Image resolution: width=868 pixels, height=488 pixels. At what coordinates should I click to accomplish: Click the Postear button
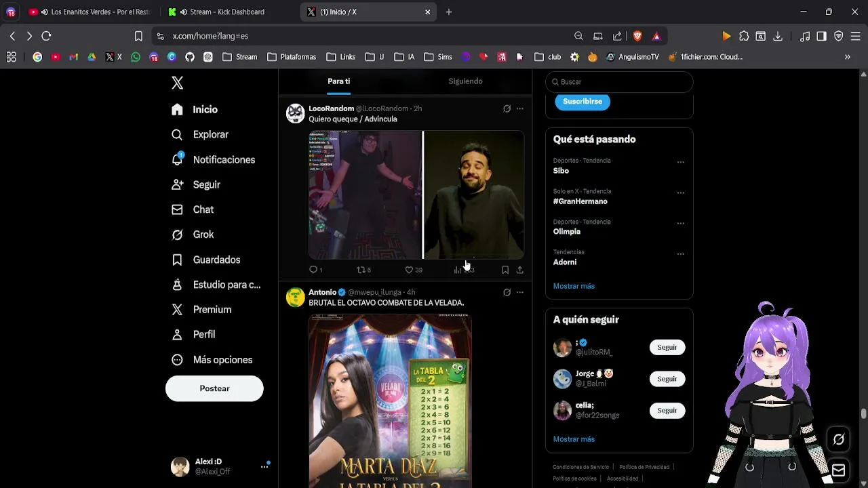[x=214, y=388]
